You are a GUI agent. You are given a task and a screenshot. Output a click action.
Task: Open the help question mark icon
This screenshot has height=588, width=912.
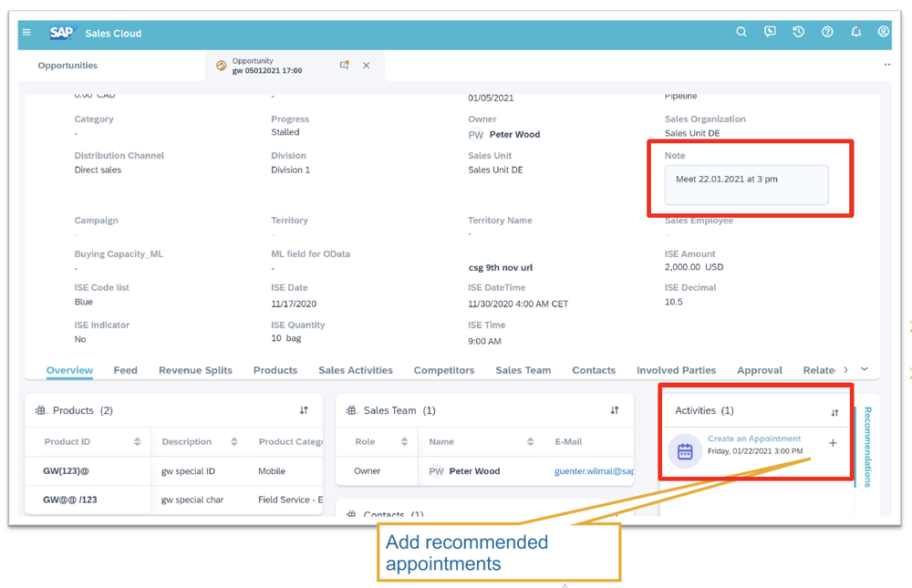point(827,32)
